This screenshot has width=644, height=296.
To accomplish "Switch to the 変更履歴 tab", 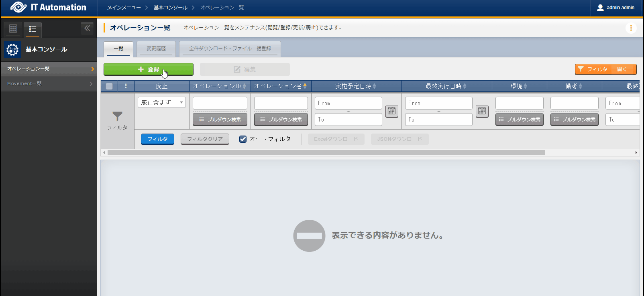I will coord(156,49).
